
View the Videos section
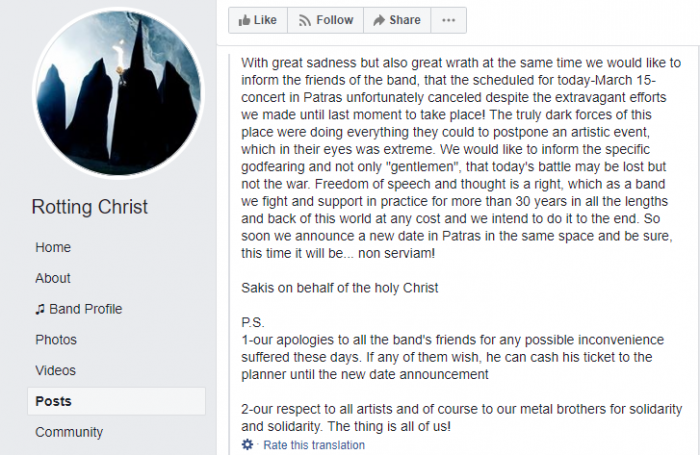[55, 371]
